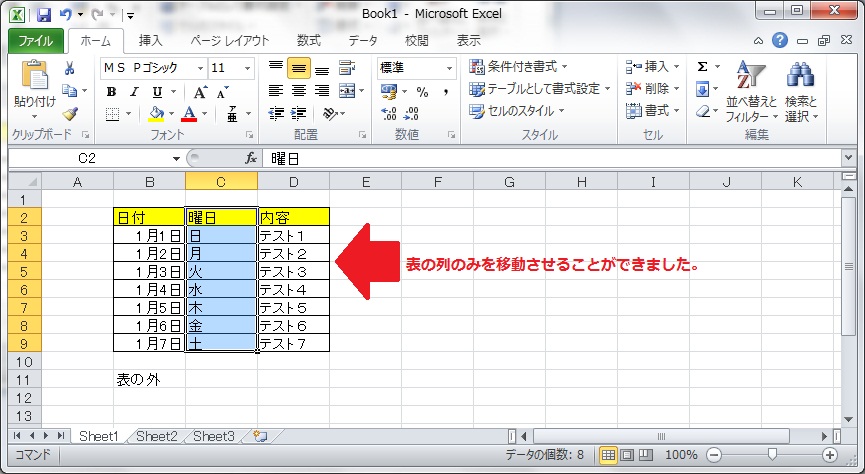Image resolution: width=865 pixels, height=474 pixels.
Task: Click the AutoSum sigma icon
Action: (702, 67)
